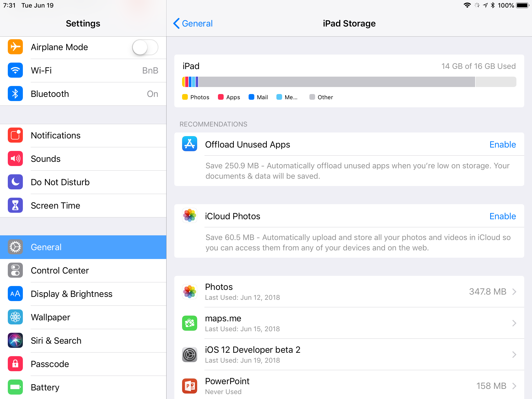Tap the Sounds speaker icon
The image size is (532, 399).
coord(15,159)
